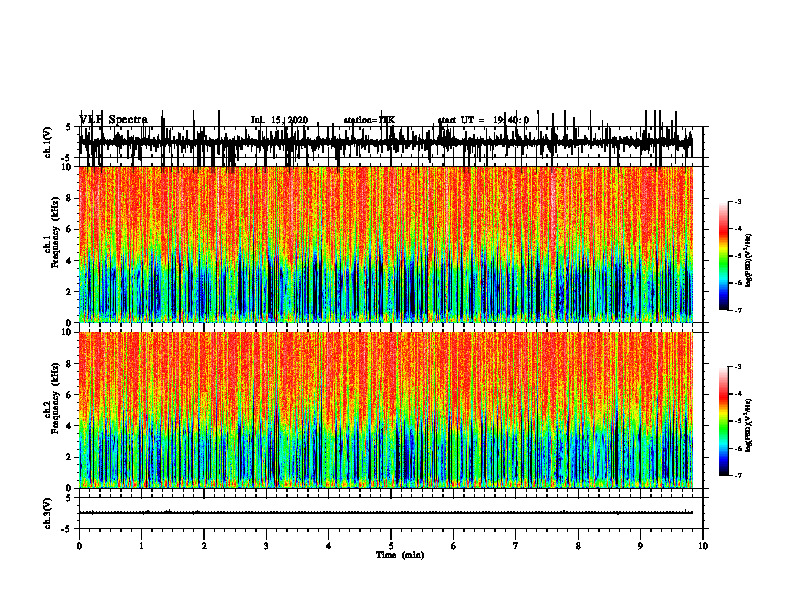Click the ch.3 flat waveform trace
This screenshot has width=792, height=612.
[386, 513]
